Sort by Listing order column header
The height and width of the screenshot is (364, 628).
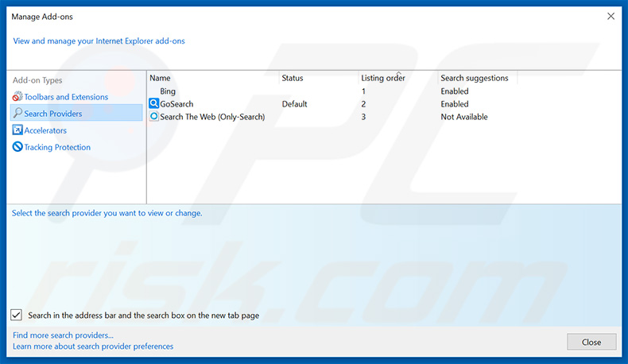pos(383,78)
